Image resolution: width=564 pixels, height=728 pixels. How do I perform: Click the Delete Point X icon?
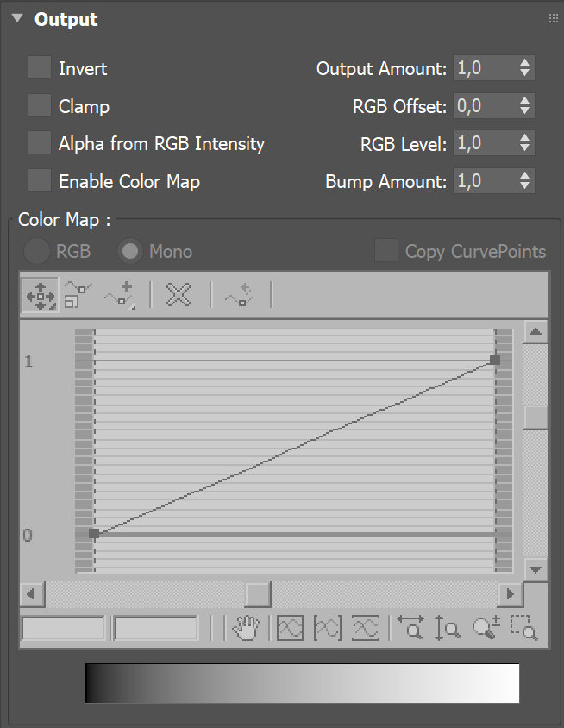[179, 295]
